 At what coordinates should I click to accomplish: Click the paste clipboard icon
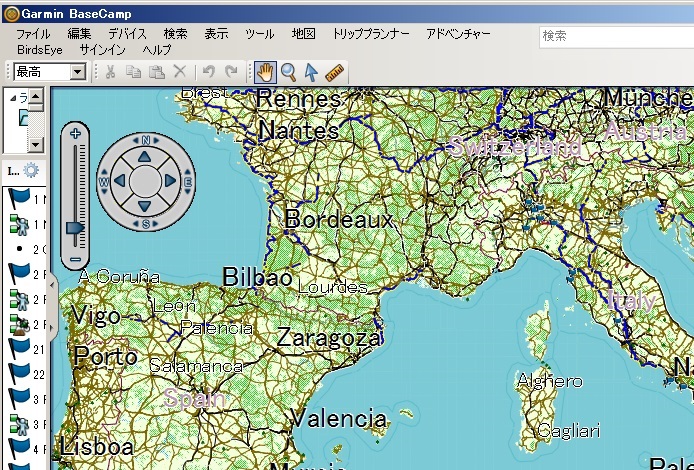point(156,71)
